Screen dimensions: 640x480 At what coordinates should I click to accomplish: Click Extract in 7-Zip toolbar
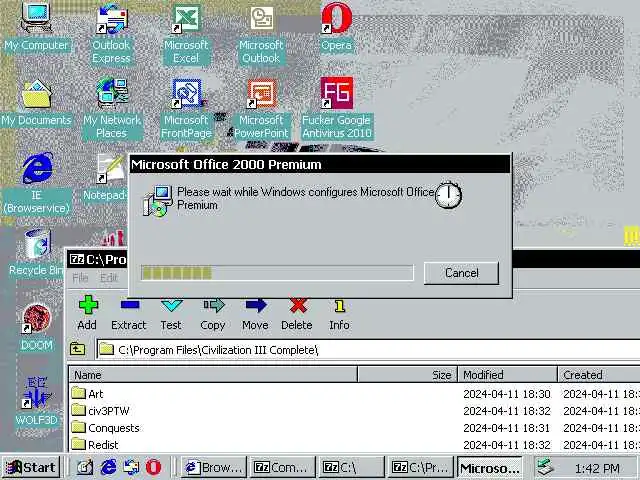tap(129, 313)
